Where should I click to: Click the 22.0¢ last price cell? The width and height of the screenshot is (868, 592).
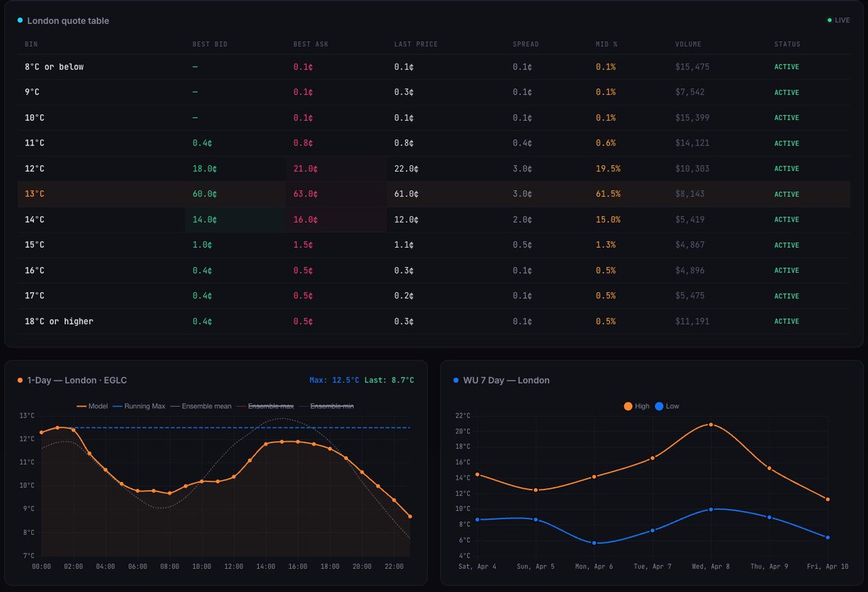[407, 169]
